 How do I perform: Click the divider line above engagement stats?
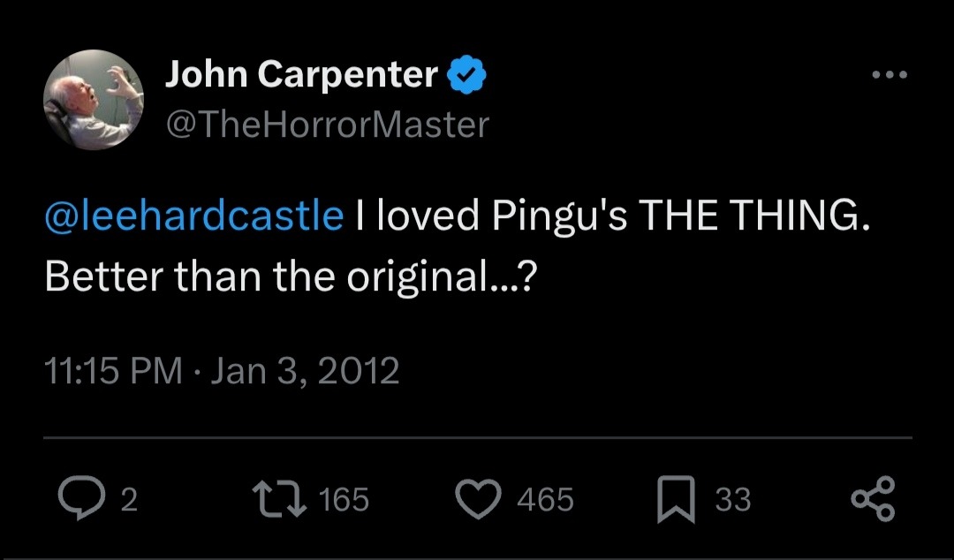tap(477, 437)
